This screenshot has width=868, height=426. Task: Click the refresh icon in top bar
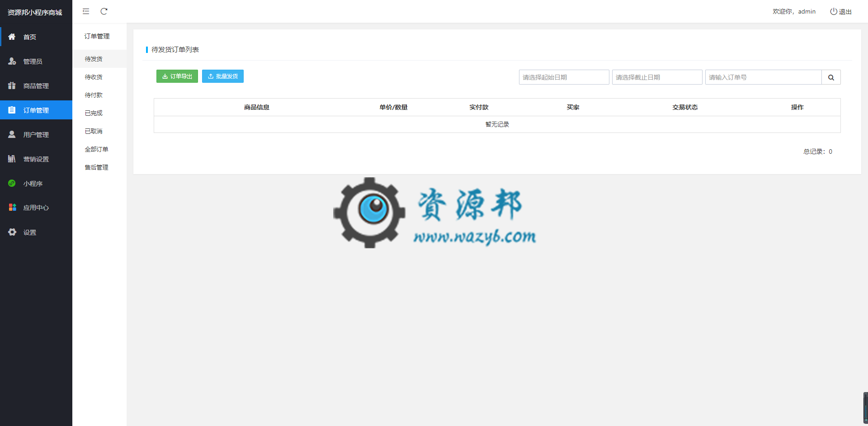[x=104, y=11]
